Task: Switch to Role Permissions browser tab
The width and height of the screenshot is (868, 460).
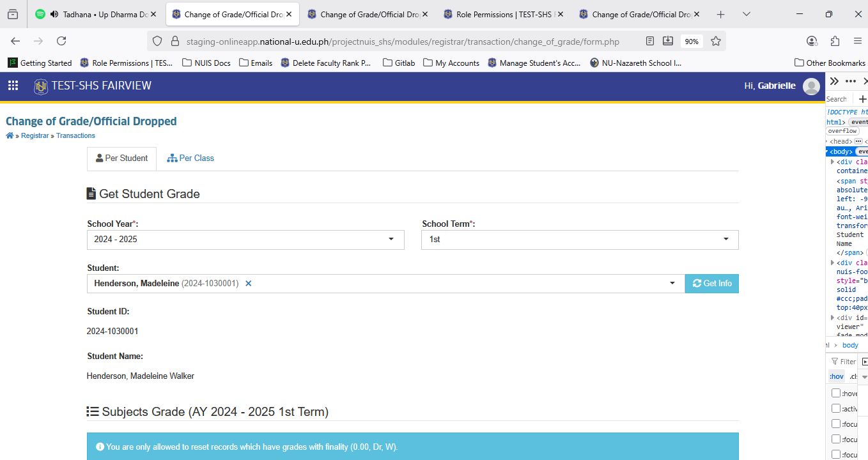Action: click(504, 14)
